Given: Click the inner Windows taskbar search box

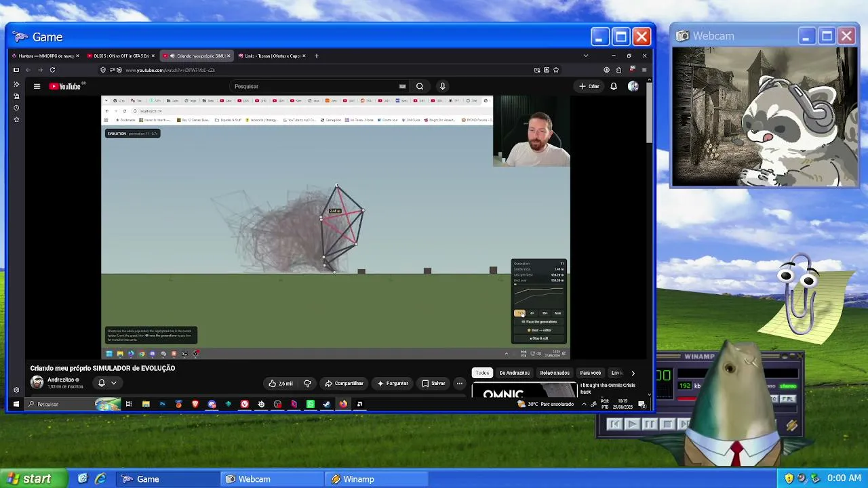Looking at the screenshot, I should (73, 404).
